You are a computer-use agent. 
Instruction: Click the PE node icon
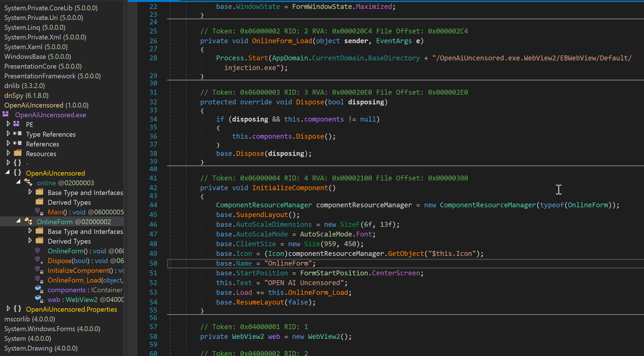tap(17, 124)
